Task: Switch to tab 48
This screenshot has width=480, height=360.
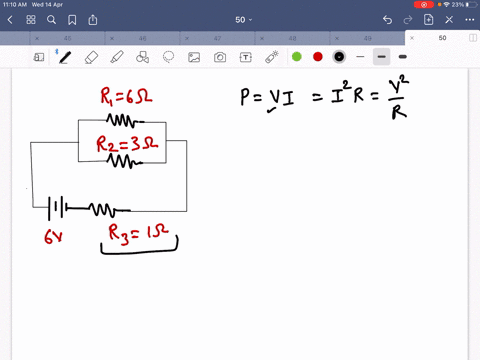Action: point(293,38)
